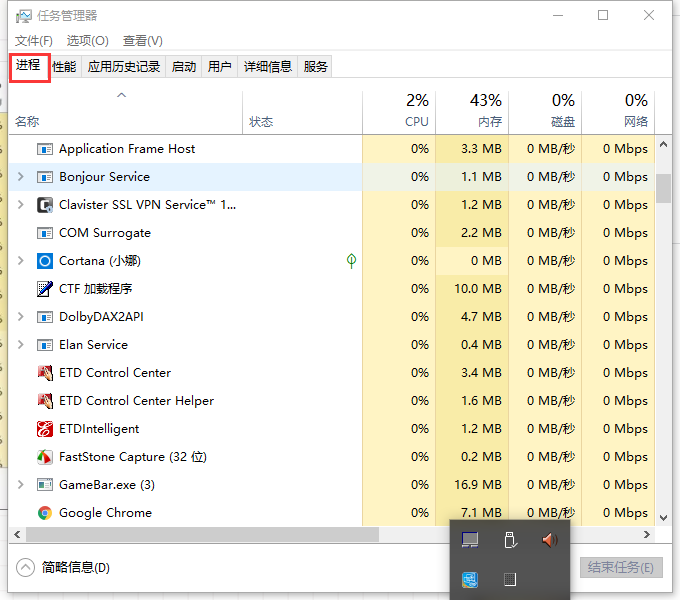Select the CTF 加载程序 process name

coord(95,289)
